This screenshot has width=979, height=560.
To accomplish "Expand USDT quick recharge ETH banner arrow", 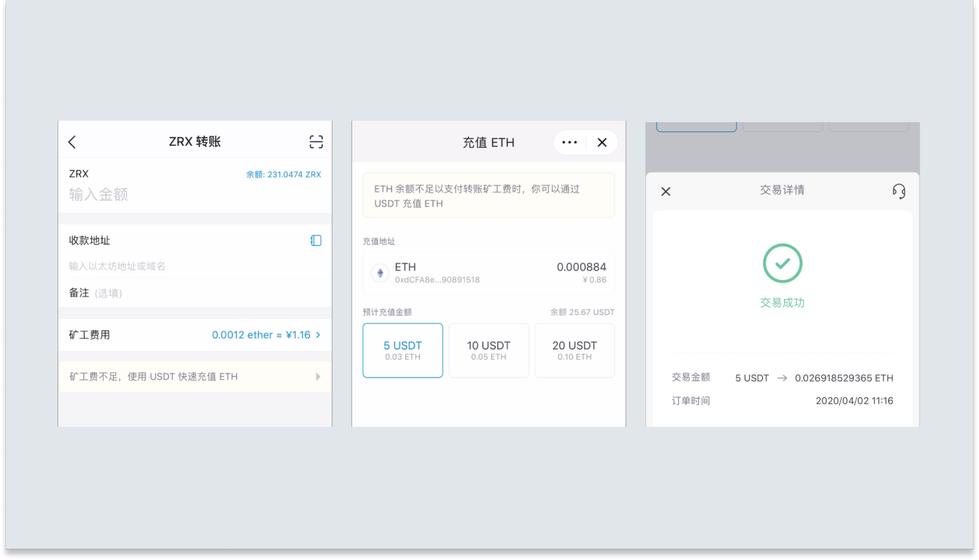I will click(318, 376).
